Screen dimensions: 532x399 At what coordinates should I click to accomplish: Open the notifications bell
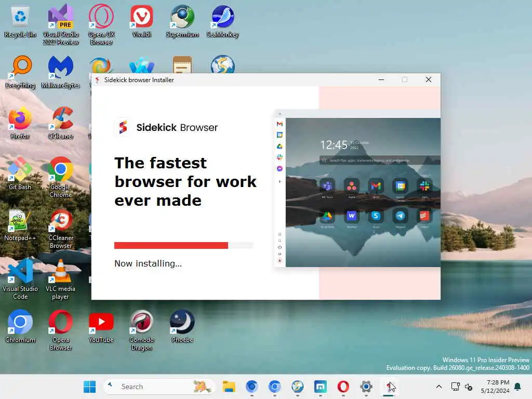coord(518,387)
